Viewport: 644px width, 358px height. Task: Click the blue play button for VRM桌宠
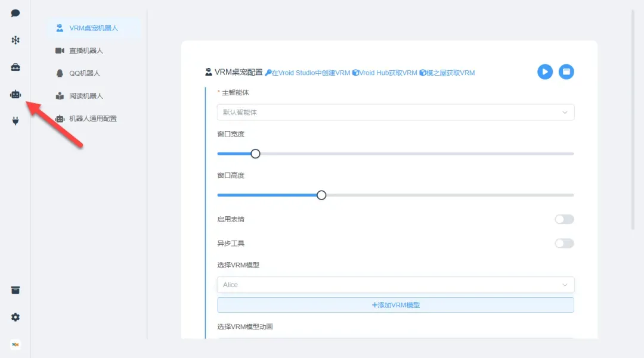(545, 72)
